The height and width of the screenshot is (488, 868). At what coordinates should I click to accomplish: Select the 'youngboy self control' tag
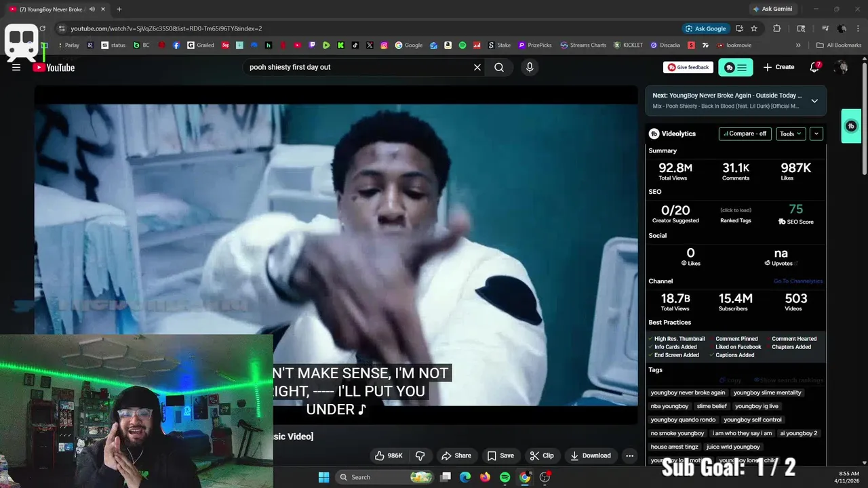point(753,420)
